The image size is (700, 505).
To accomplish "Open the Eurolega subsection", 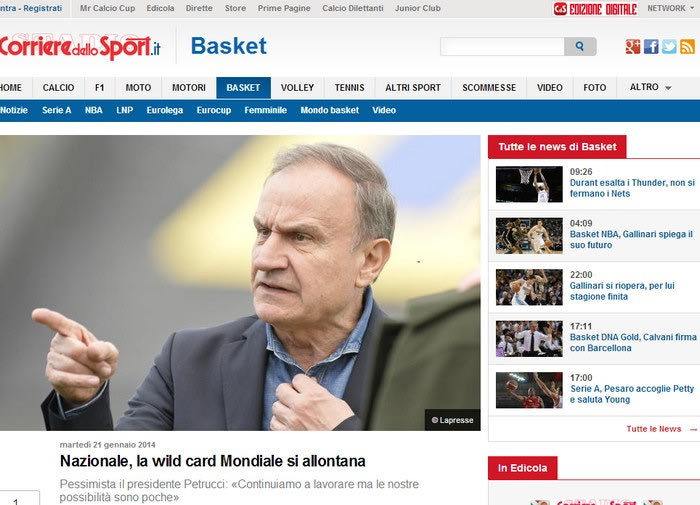I will [165, 110].
